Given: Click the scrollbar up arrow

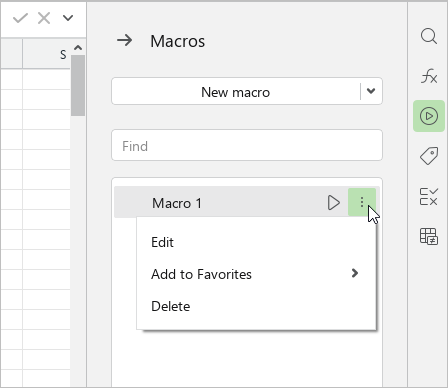Looking at the screenshot, I should click(x=78, y=48).
